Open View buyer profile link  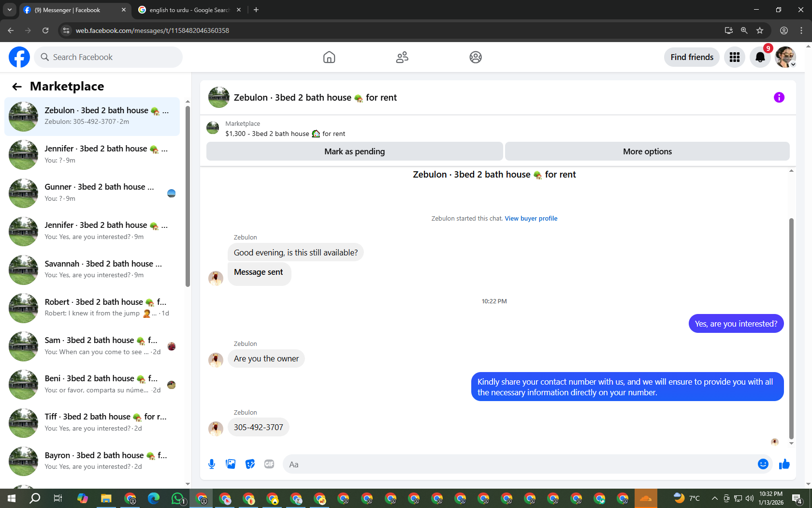531,219
